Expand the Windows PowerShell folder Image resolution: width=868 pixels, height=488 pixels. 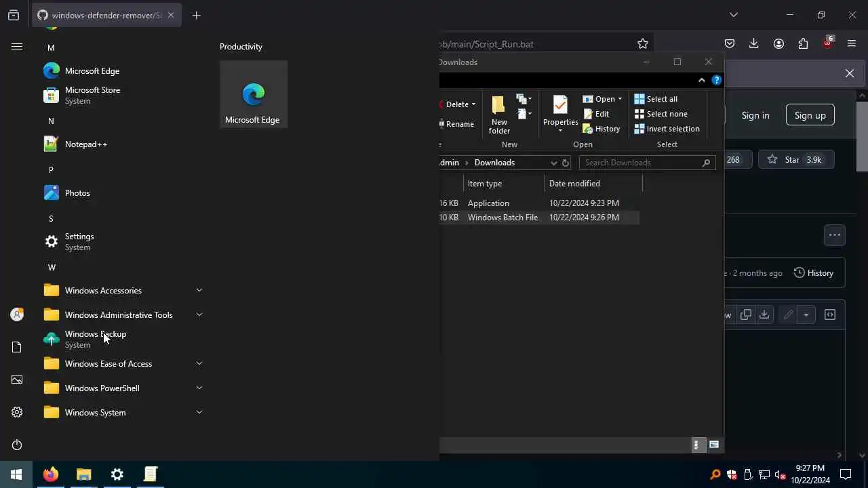tap(122, 388)
